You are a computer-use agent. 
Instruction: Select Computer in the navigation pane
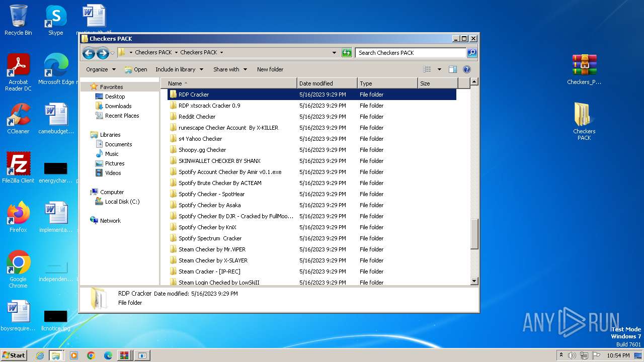click(112, 192)
